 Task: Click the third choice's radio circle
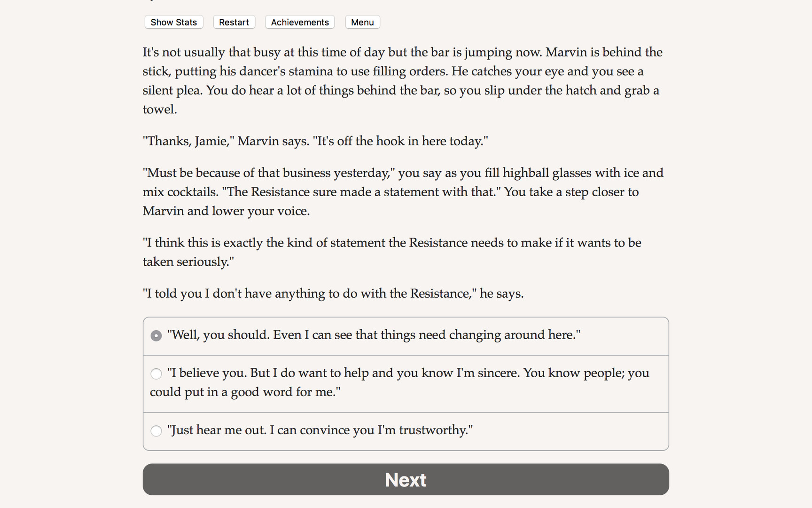(156, 431)
